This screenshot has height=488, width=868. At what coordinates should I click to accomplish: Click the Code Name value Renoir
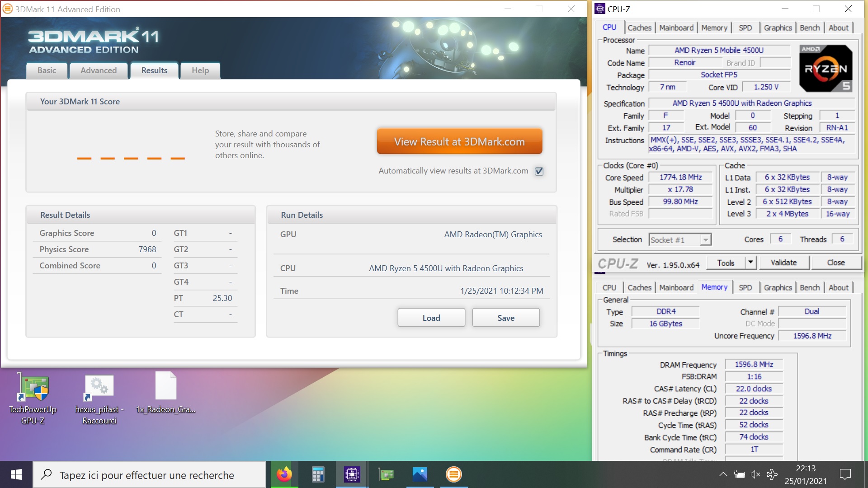(684, 62)
